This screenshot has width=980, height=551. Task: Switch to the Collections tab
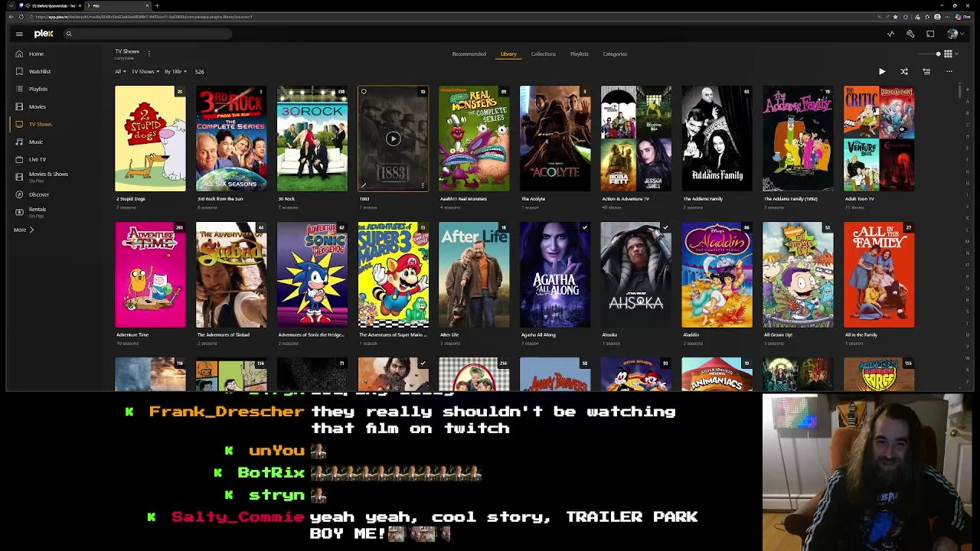pyautogui.click(x=543, y=54)
